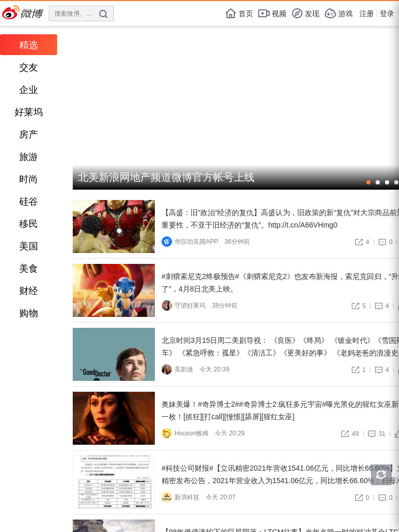Click 新浪科技 avatar icon
The width and height of the screenshot is (399, 532).
tap(167, 497)
